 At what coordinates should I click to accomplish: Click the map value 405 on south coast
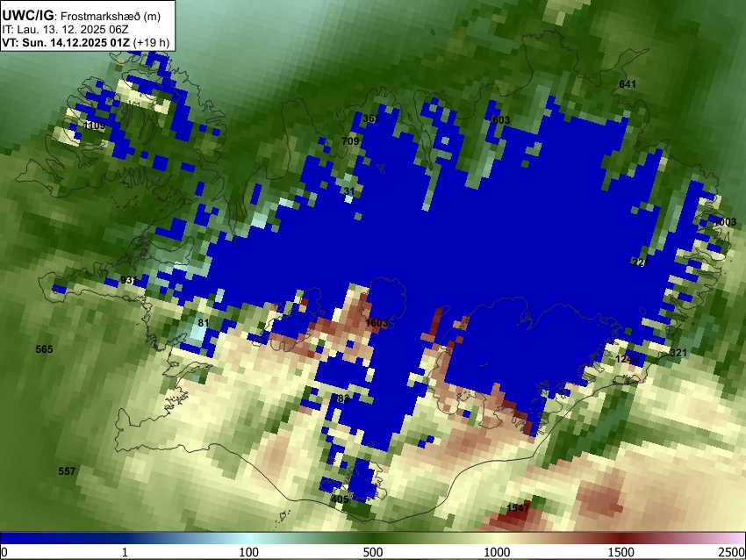340,499
